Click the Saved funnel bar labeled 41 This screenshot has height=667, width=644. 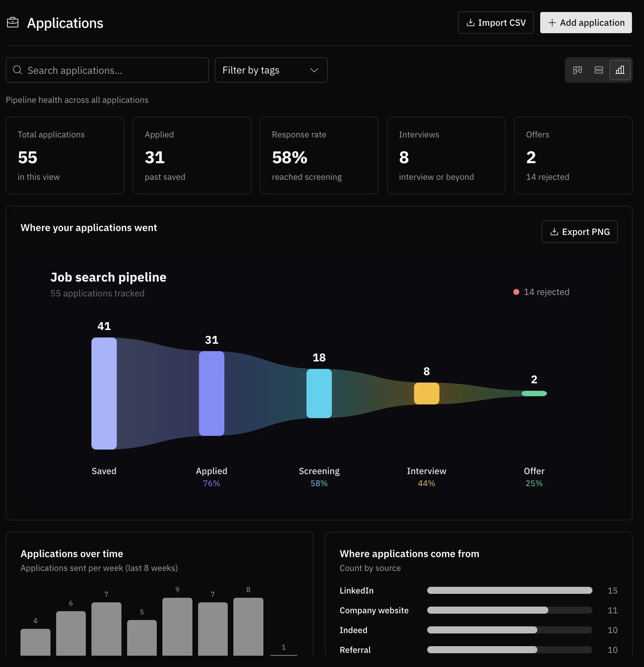tap(104, 394)
